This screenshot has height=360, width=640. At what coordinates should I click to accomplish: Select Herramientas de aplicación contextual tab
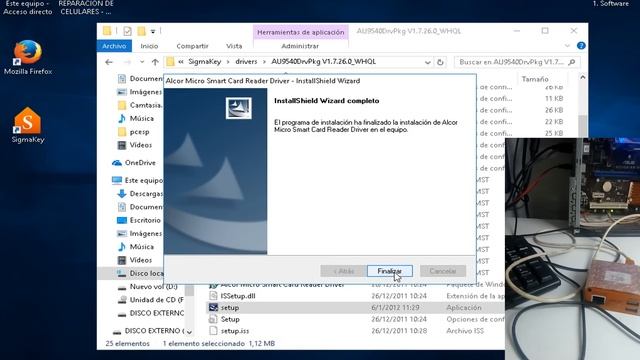300,32
